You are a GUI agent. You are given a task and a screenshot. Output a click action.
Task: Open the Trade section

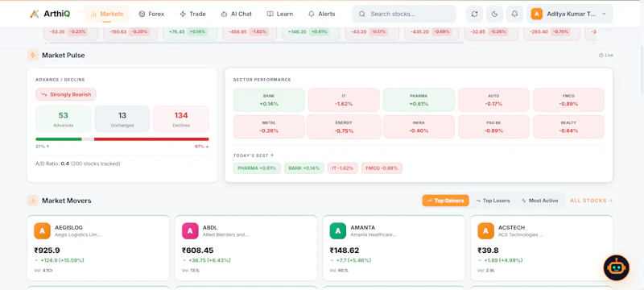pos(192,14)
